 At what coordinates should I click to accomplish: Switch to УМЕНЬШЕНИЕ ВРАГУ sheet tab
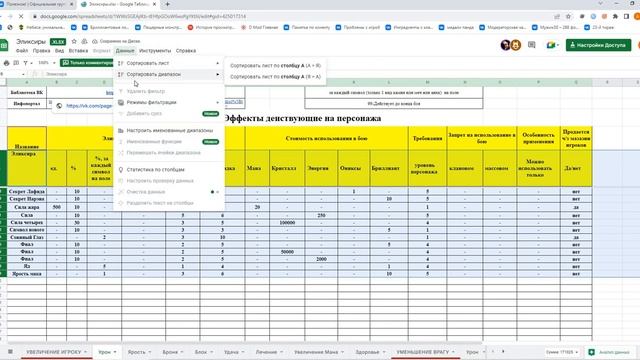[426, 352]
